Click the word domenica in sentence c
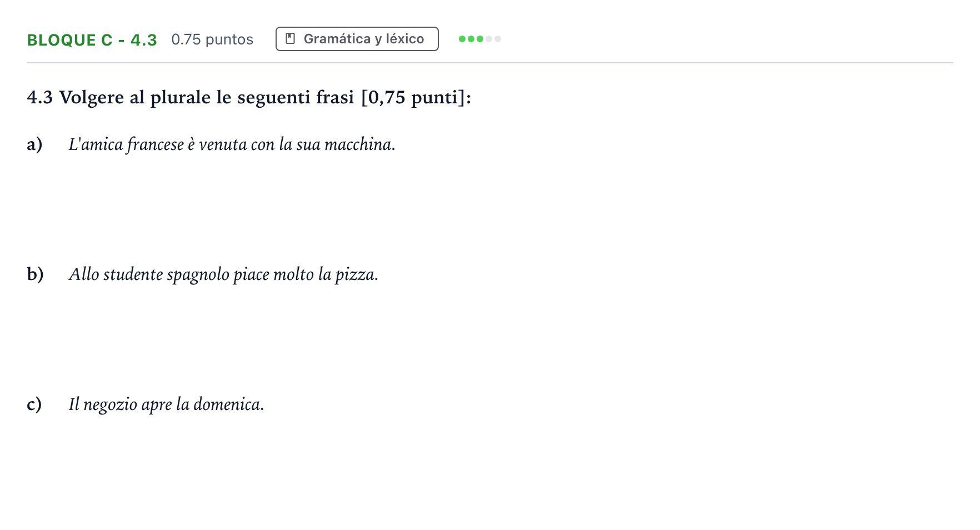 pos(228,404)
